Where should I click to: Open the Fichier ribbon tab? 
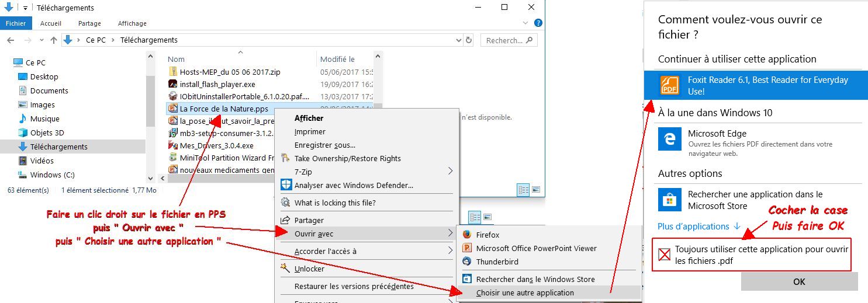point(16,23)
